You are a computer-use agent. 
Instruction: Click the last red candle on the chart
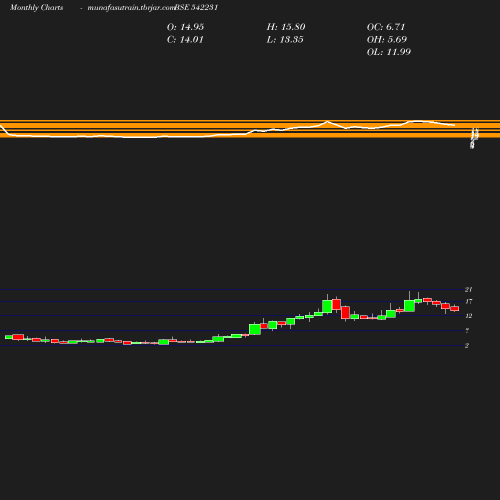[455, 309]
